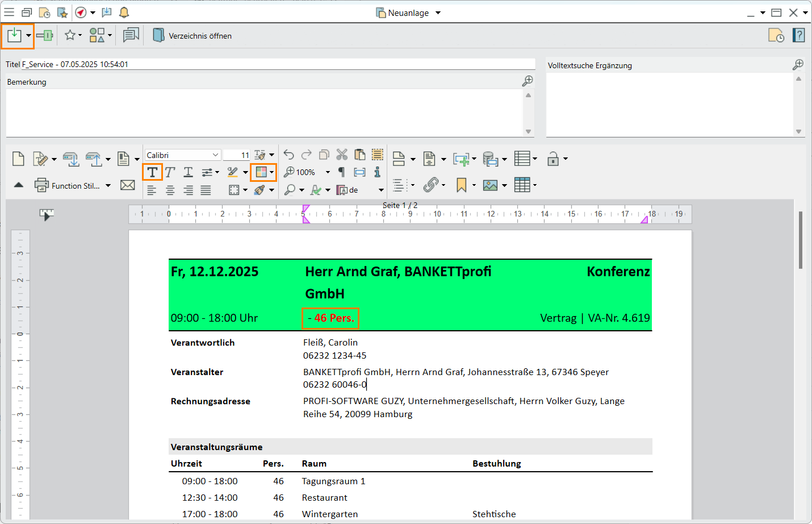Click Verzeichnis öffnen button

[x=192, y=36]
